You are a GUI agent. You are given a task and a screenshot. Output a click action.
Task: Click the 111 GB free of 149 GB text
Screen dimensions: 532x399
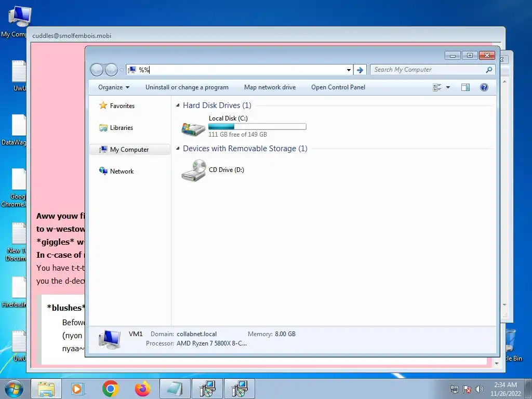pos(237,135)
